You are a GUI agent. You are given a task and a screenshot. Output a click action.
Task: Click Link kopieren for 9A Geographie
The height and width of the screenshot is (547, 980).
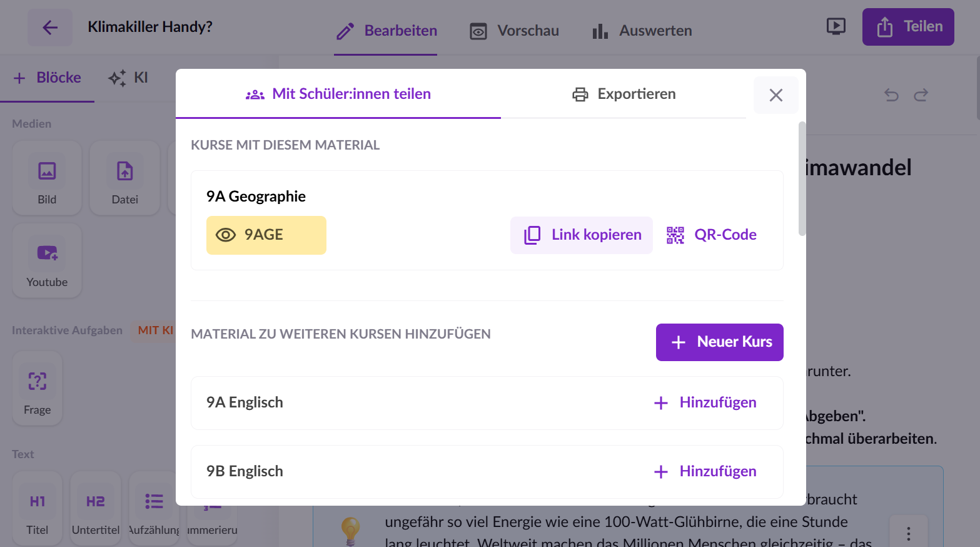coord(582,235)
